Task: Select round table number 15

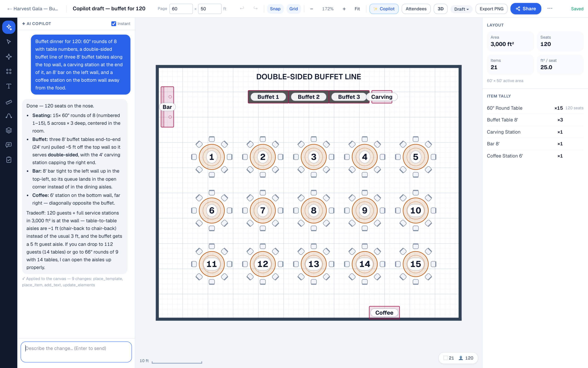Action: 416,264
